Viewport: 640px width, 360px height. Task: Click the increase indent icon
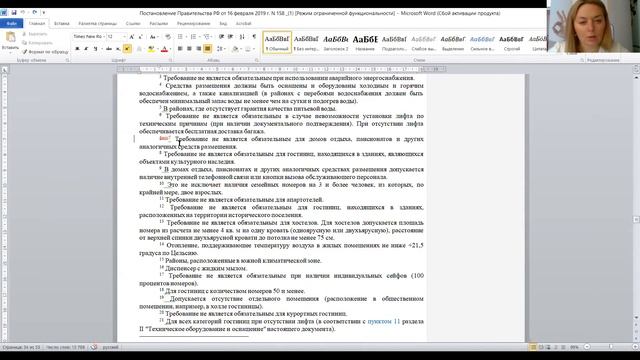[x=231, y=37]
